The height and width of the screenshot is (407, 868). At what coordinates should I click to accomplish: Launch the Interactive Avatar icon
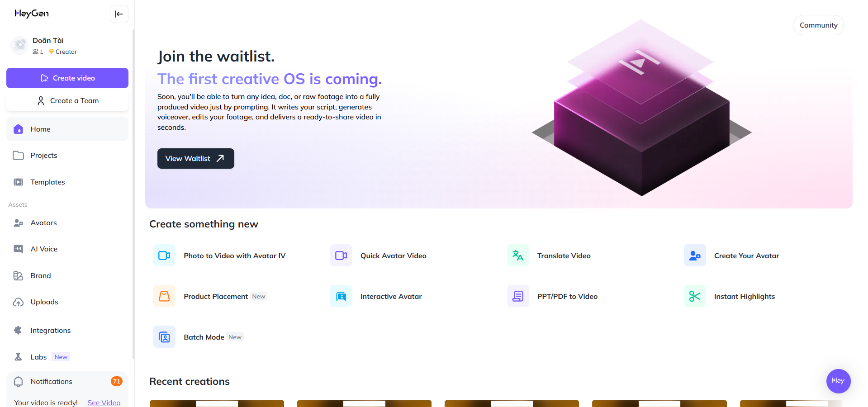[x=341, y=296]
